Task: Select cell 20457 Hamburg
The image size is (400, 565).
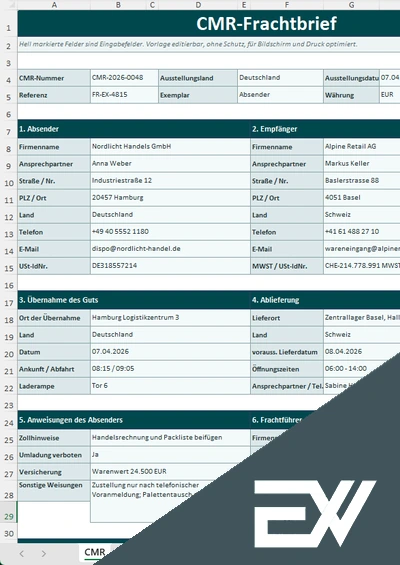Action: [170, 197]
